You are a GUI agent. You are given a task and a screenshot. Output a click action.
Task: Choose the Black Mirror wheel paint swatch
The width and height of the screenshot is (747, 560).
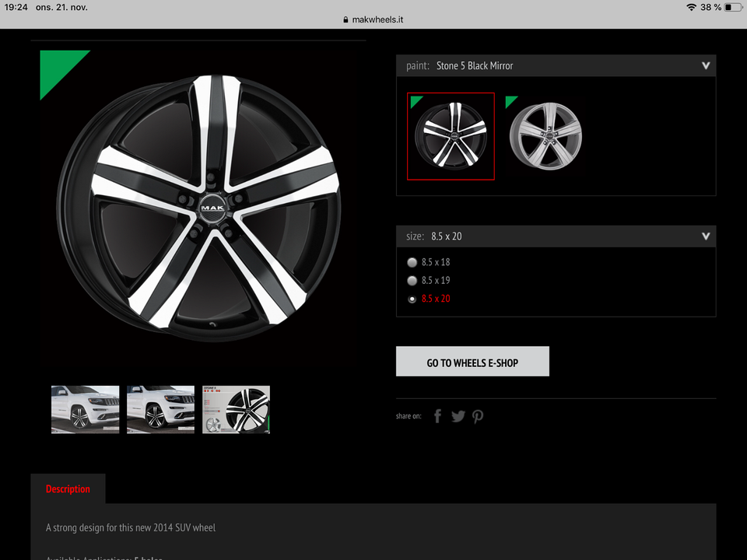tap(451, 136)
